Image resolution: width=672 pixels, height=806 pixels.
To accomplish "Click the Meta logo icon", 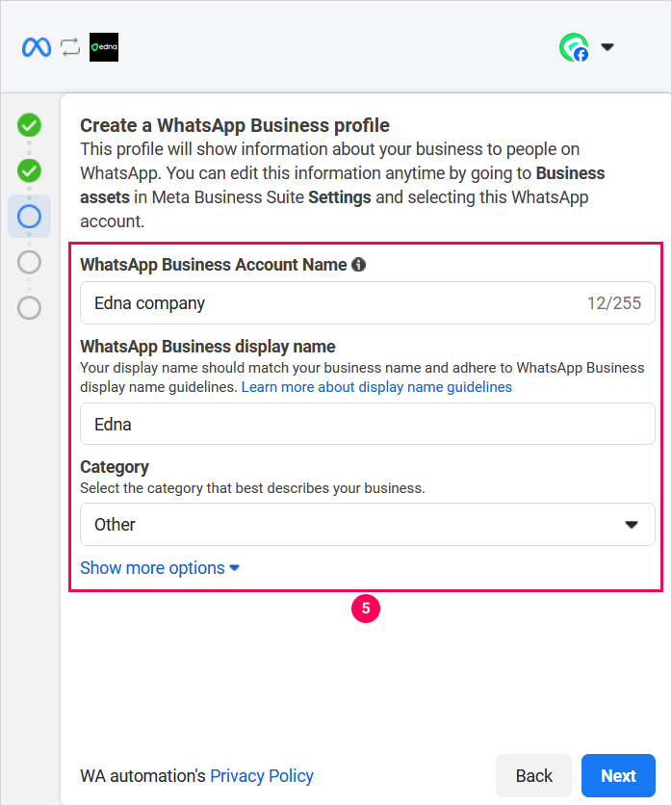I will (x=37, y=47).
